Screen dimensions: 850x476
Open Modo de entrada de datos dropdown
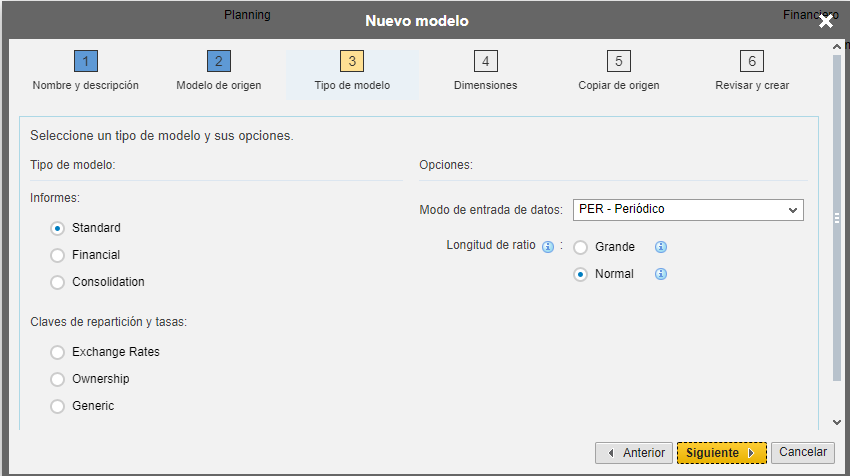(x=688, y=210)
